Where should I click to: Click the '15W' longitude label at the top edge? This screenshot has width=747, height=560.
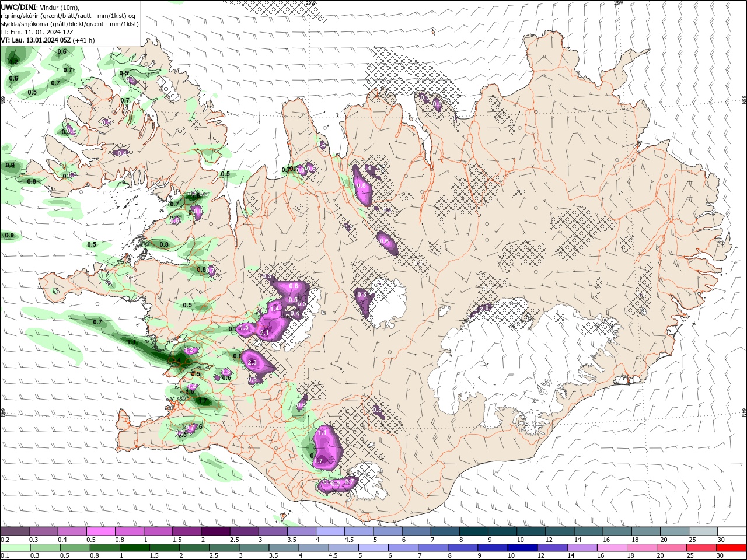point(619,3)
